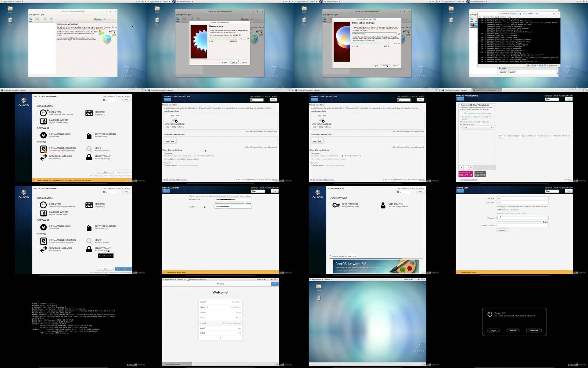Open Software Selection showing Server with GUI
This screenshot has width=588, height=368.
[101, 227]
